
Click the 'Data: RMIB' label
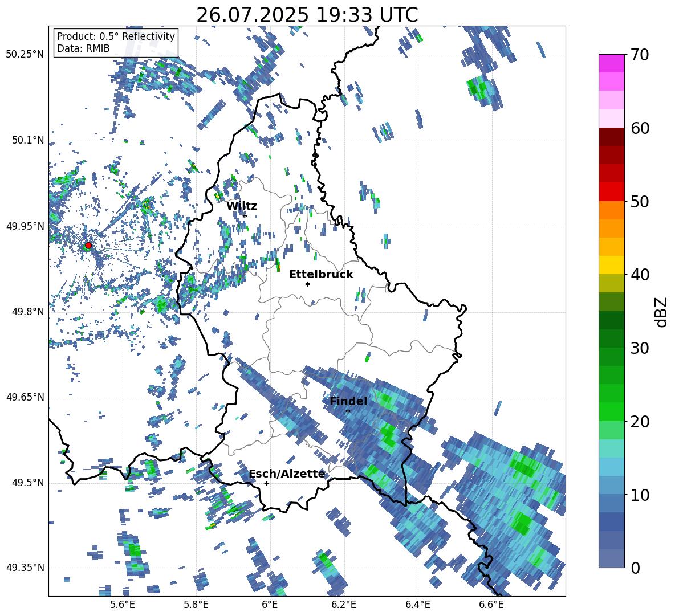coord(83,48)
